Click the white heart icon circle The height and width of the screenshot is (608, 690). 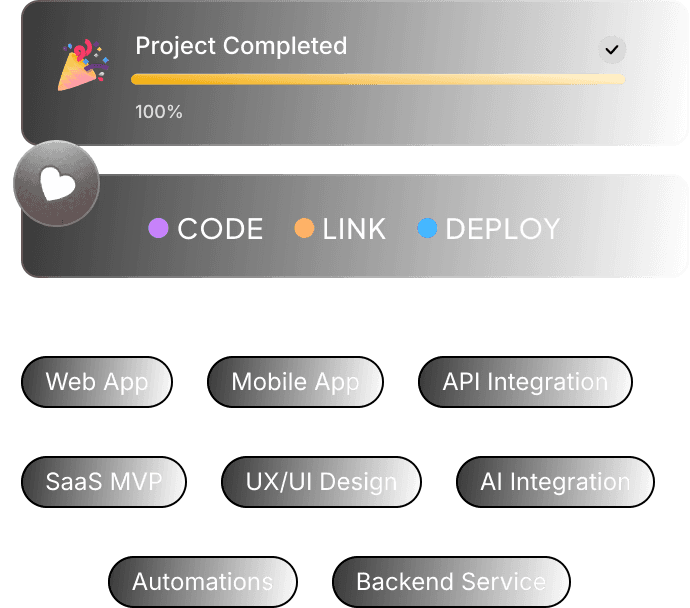click(56, 183)
